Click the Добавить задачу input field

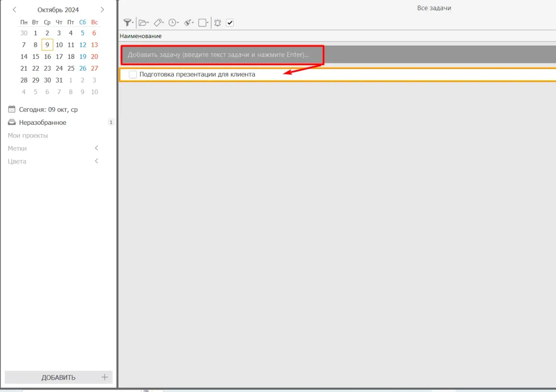[223, 55]
